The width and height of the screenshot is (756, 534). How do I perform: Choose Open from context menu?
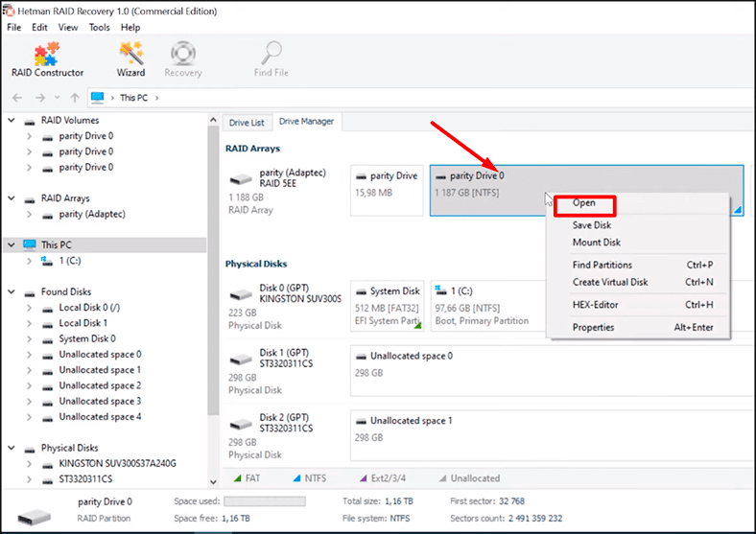click(584, 203)
